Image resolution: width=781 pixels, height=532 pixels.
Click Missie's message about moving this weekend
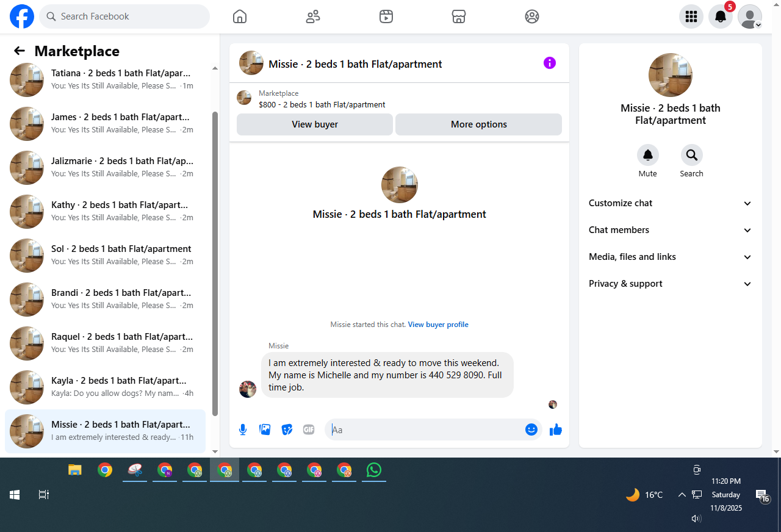[x=387, y=375]
